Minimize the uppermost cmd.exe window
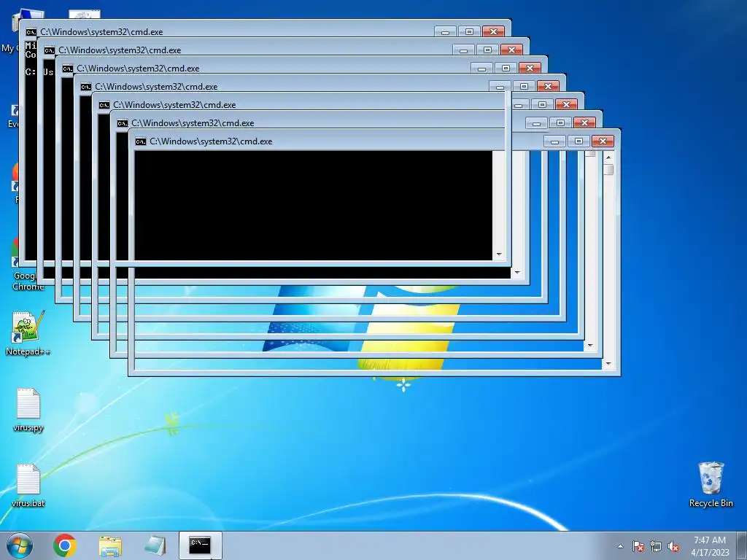 click(x=445, y=31)
